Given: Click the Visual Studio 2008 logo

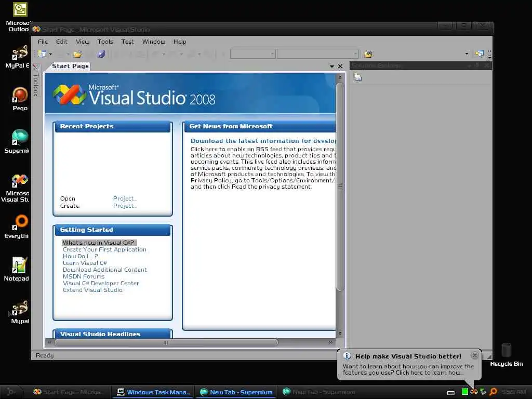Looking at the screenshot, I should point(135,95).
